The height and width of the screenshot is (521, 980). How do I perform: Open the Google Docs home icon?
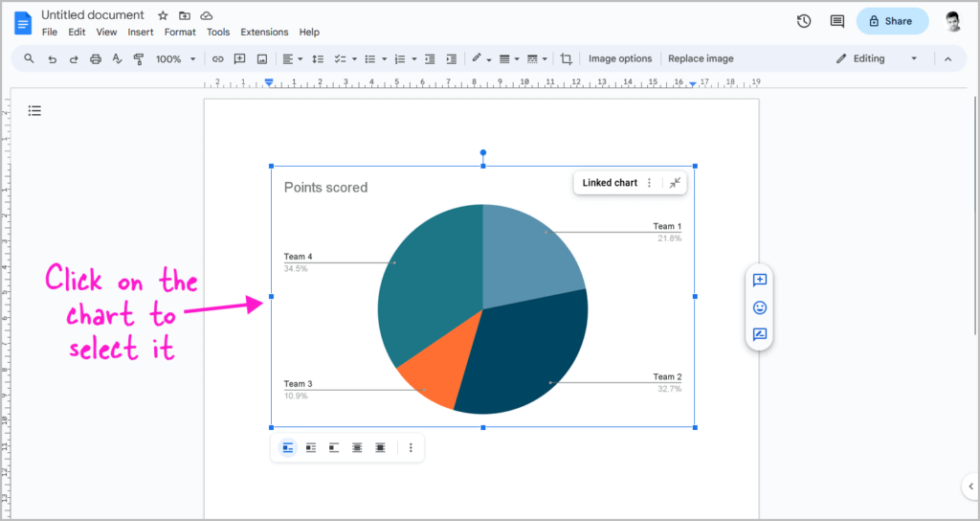click(x=23, y=23)
